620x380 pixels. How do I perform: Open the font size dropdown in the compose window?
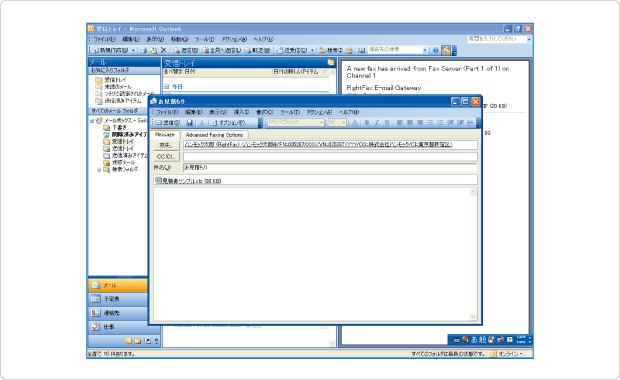[x=343, y=123]
